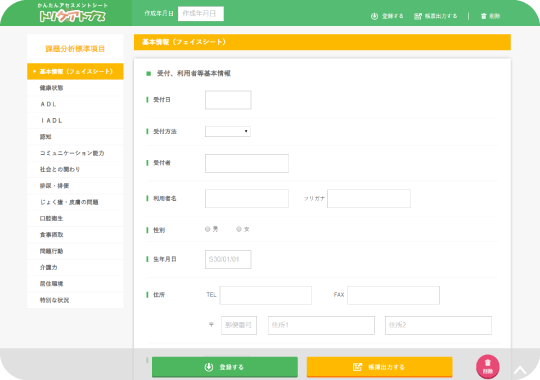Open the IADL sidebar item
540x380 pixels.
[x=75, y=121]
